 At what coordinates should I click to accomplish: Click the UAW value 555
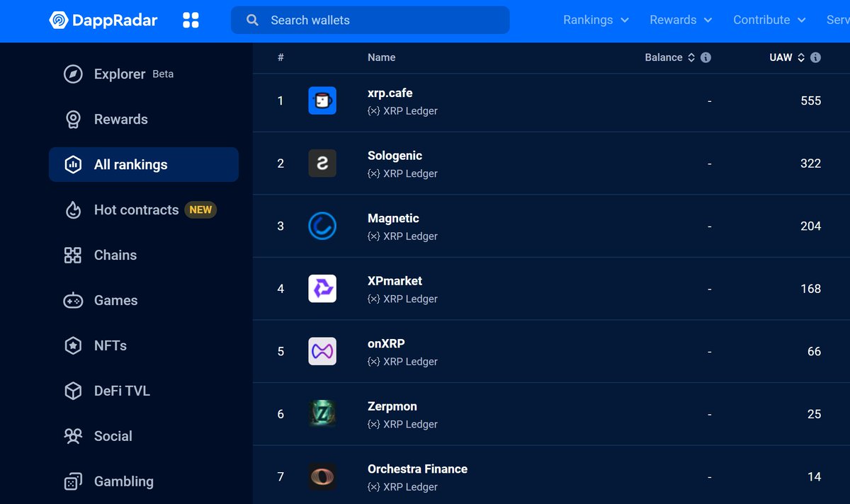click(810, 101)
